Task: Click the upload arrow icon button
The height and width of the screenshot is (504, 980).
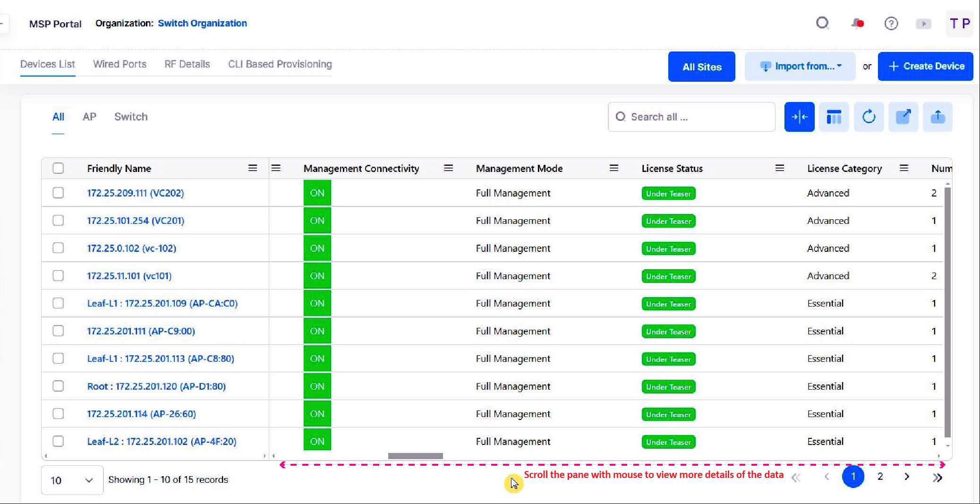Action: 937,117
